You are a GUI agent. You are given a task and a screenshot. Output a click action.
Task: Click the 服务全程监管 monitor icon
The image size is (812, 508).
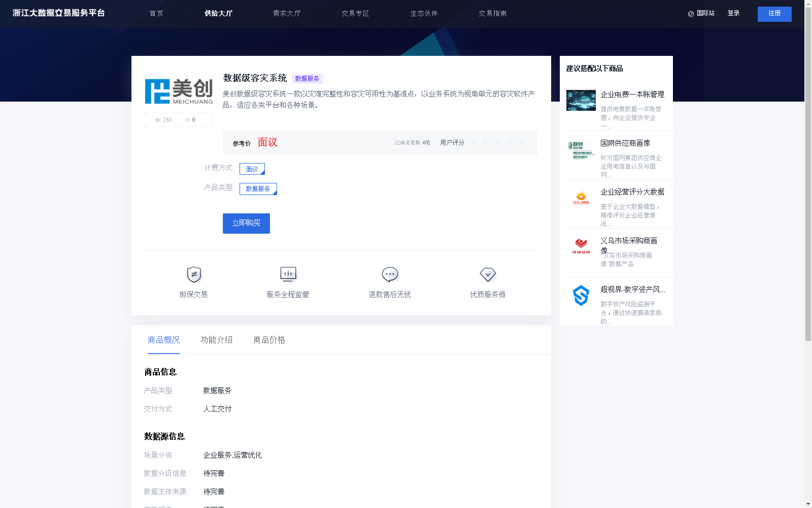pos(288,274)
